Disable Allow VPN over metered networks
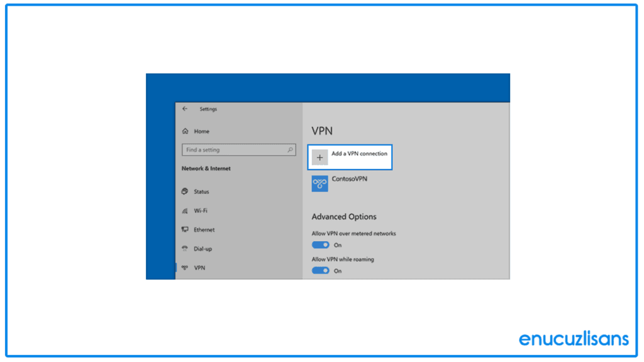Image resolution: width=644 pixels, height=362 pixels. click(x=321, y=244)
